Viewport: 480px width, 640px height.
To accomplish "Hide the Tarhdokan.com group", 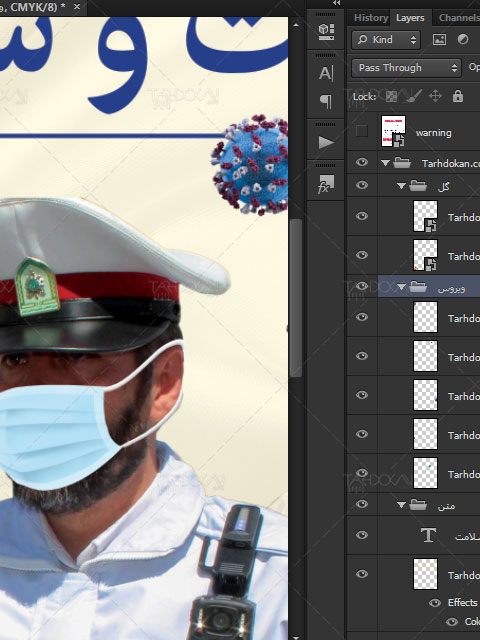I will (x=362, y=162).
